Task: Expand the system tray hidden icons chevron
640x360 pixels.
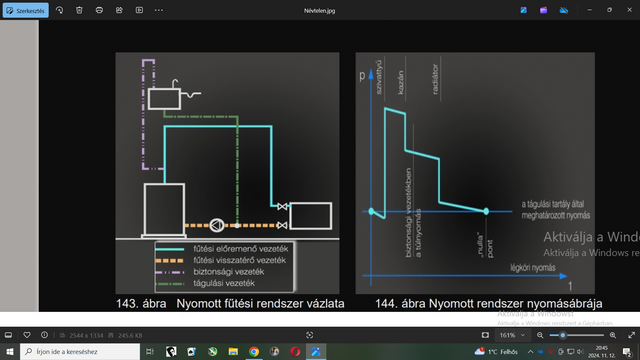Action: coord(530,351)
